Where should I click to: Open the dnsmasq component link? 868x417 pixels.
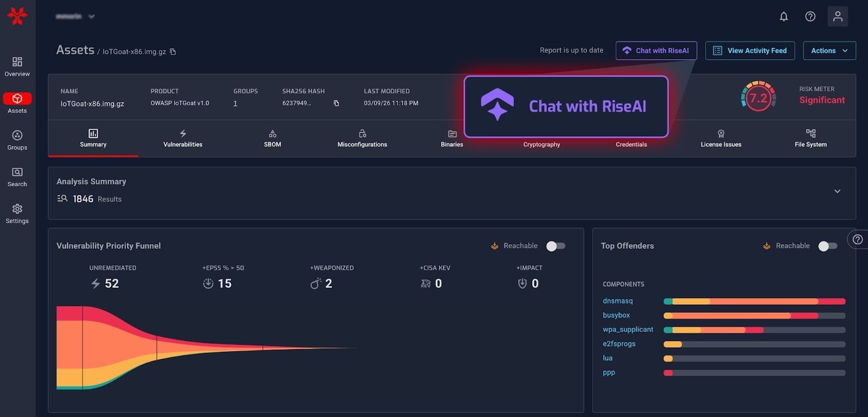tap(617, 301)
